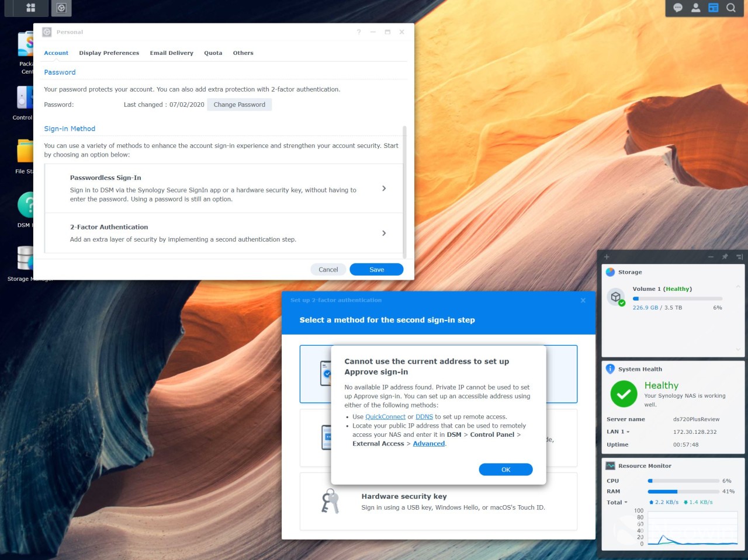Screen dimensions: 748x560
Task: Click Save in the Personal window
Action: point(377,270)
